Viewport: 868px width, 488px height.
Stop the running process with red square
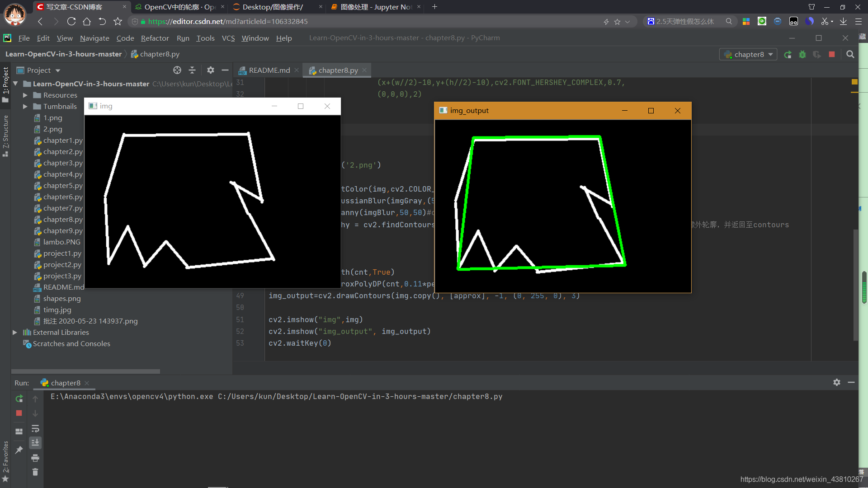coord(832,54)
